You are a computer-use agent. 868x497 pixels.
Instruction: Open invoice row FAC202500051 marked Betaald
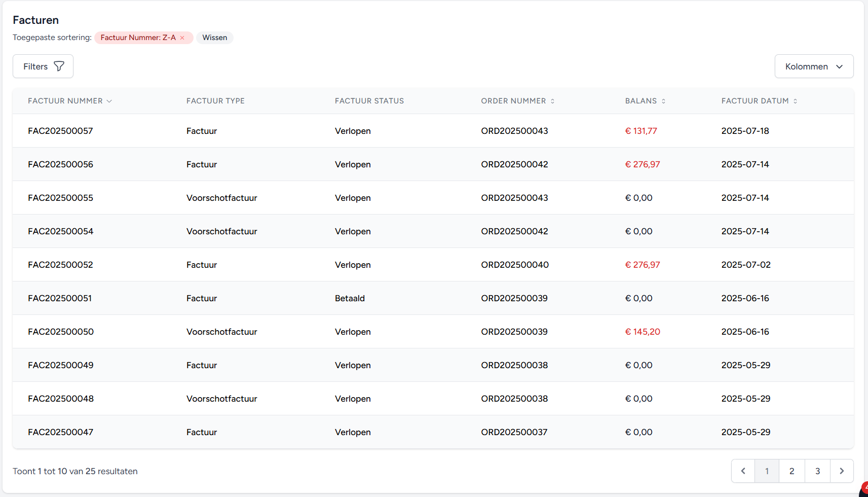coord(60,298)
